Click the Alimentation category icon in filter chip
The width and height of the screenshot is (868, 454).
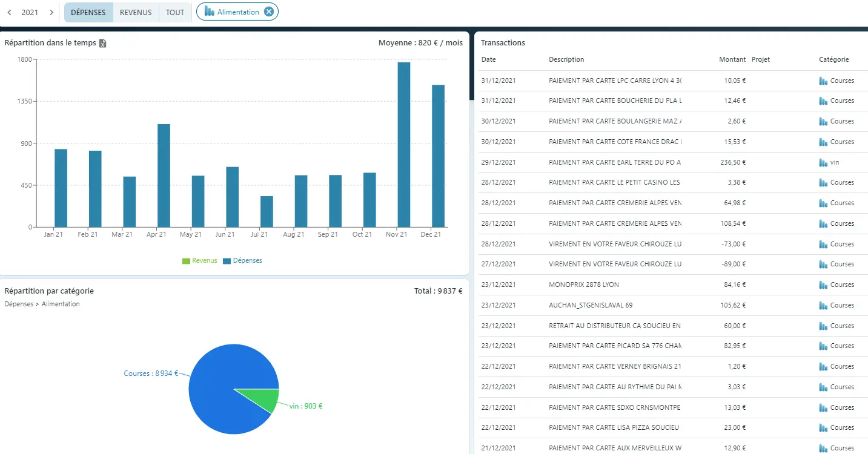[x=209, y=12]
